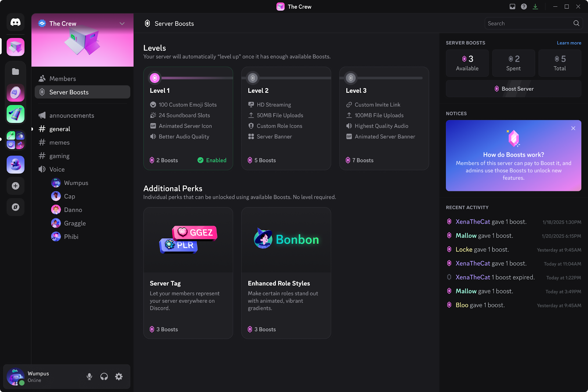588x392 pixels.
Task: Click the Boost Server button
Action: point(513,89)
